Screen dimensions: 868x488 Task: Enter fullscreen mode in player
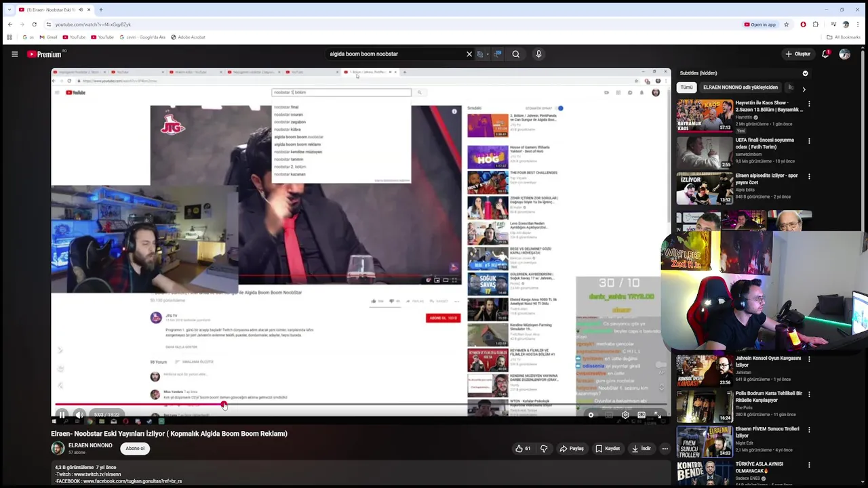657,415
